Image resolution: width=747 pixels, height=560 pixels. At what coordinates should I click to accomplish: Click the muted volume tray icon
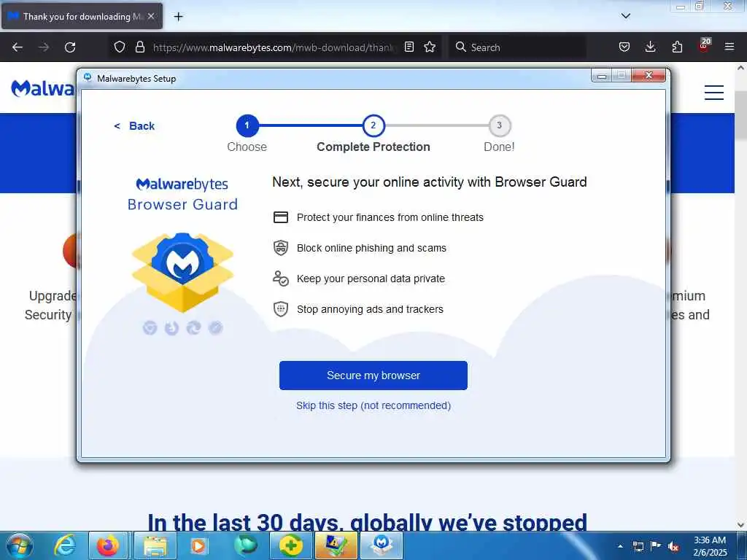(x=673, y=546)
